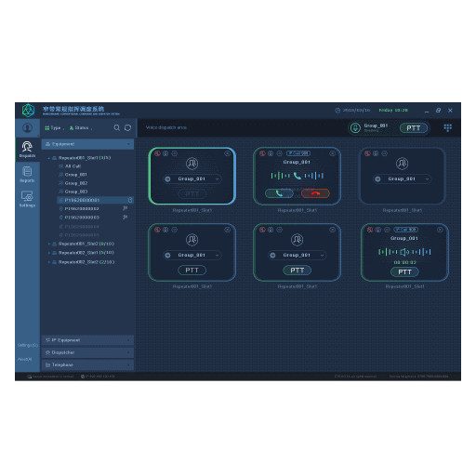This screenshot has height=476, width=476.
Task: Click the PTT button in the top bar
Action: point(414,128)
